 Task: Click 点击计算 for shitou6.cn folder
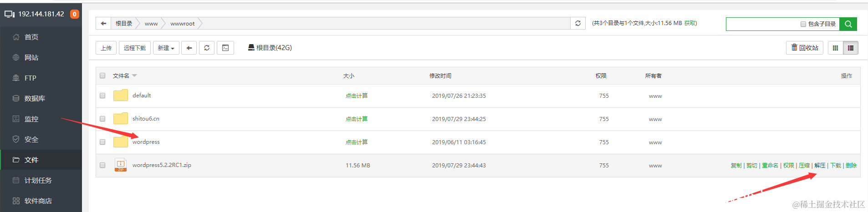tap(357, 119)
